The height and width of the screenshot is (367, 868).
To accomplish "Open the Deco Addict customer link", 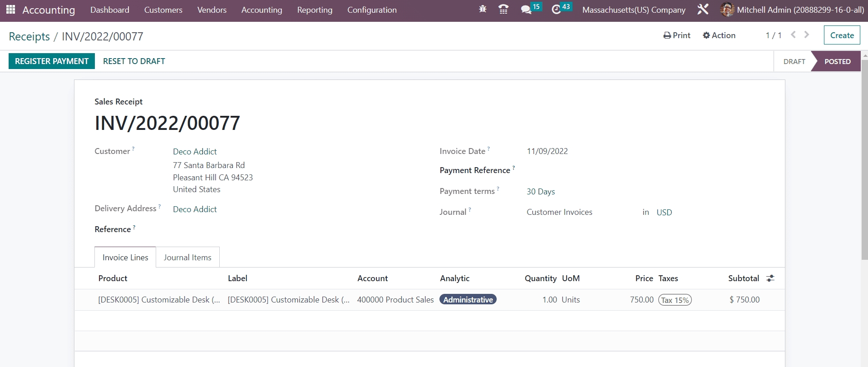I will (x=195, y=152).
